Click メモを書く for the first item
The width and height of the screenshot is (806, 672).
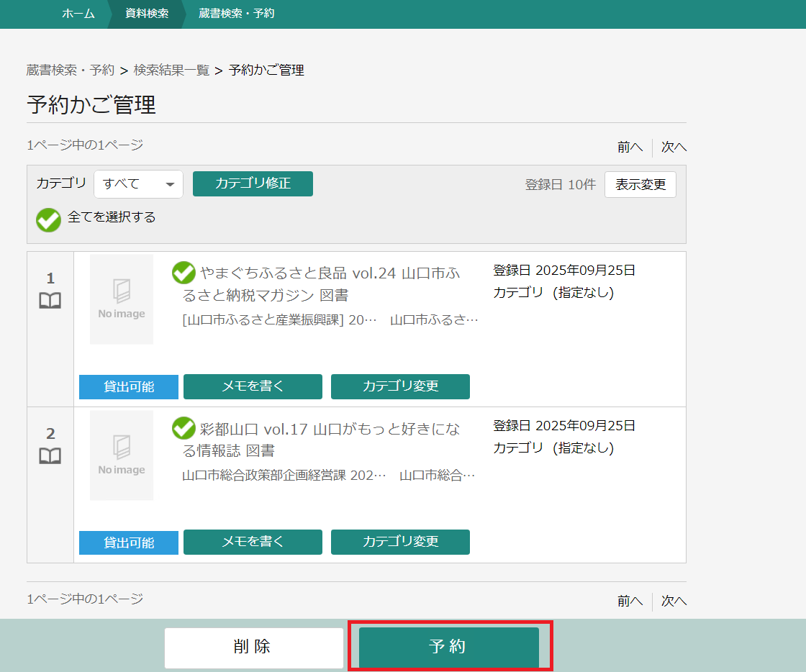253,386
